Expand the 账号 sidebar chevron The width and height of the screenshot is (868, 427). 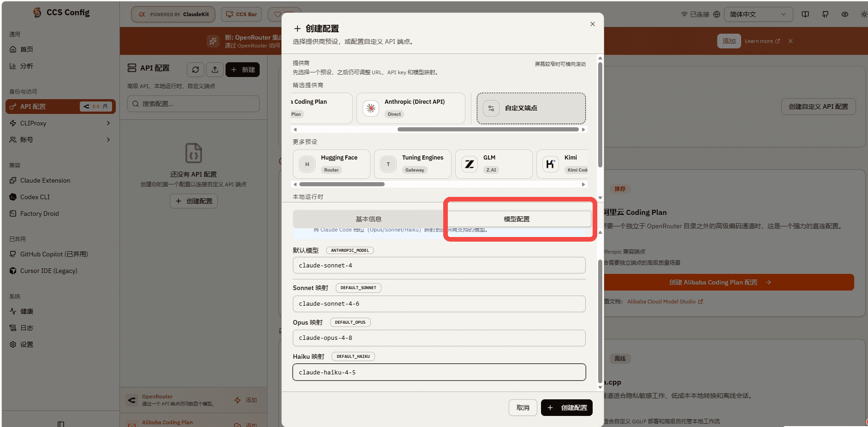point(108,140)
